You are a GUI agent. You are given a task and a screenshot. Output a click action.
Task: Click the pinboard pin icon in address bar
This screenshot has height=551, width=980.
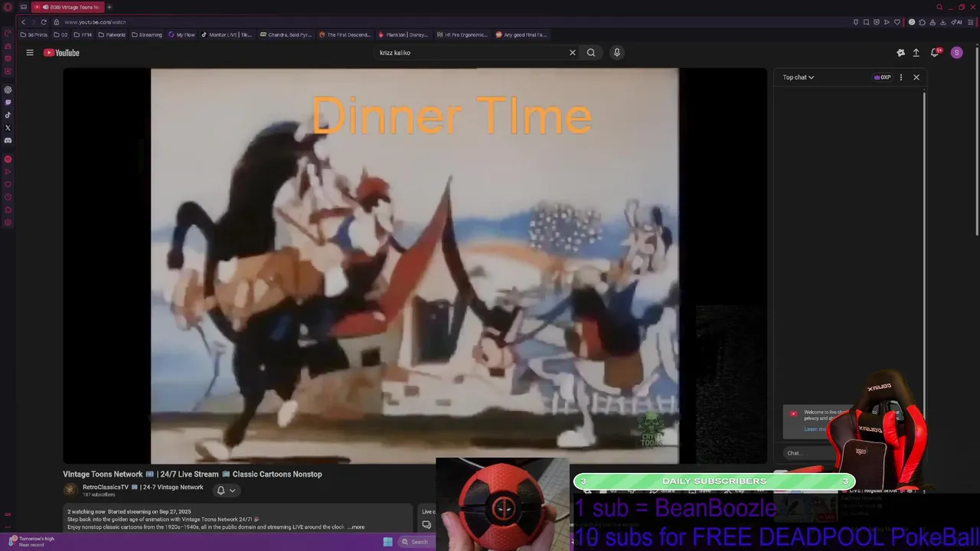point(855,22)
